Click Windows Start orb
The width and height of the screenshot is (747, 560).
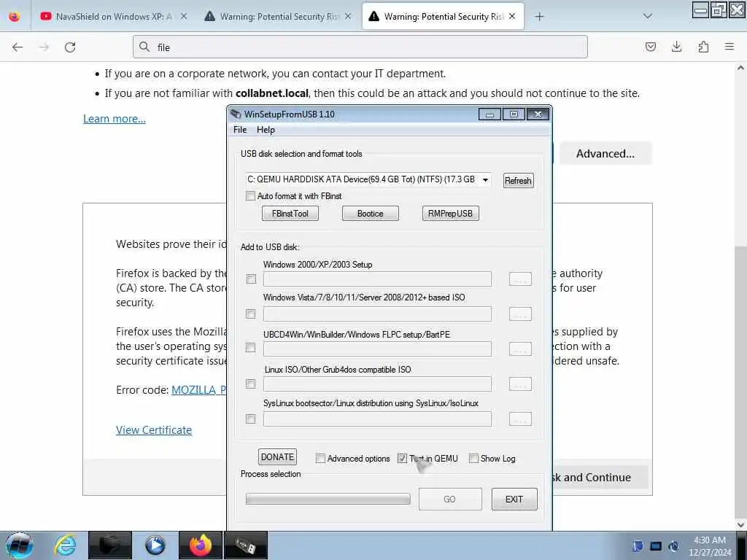[20, 545]
